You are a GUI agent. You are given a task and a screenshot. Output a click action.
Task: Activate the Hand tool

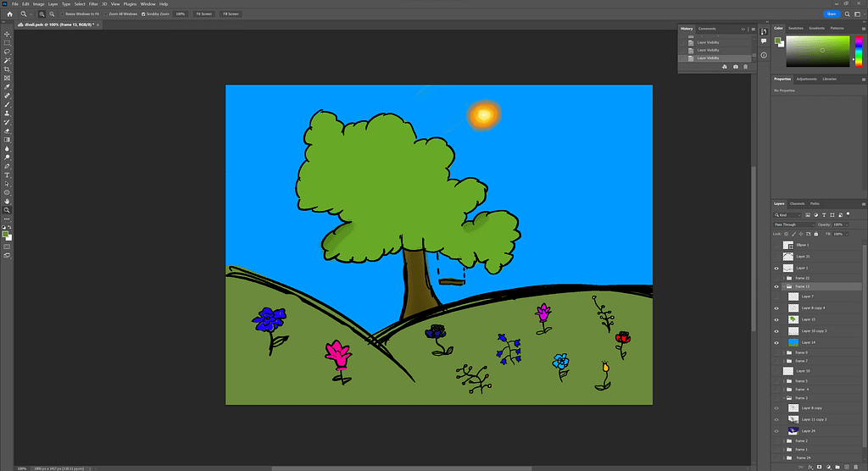[x=8, y=201]
